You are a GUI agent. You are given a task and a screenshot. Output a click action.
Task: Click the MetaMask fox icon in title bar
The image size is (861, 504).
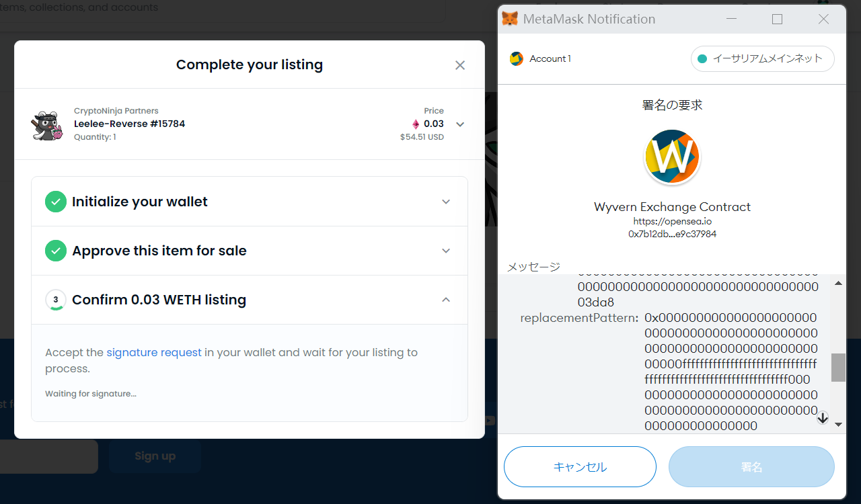(511, 19)
